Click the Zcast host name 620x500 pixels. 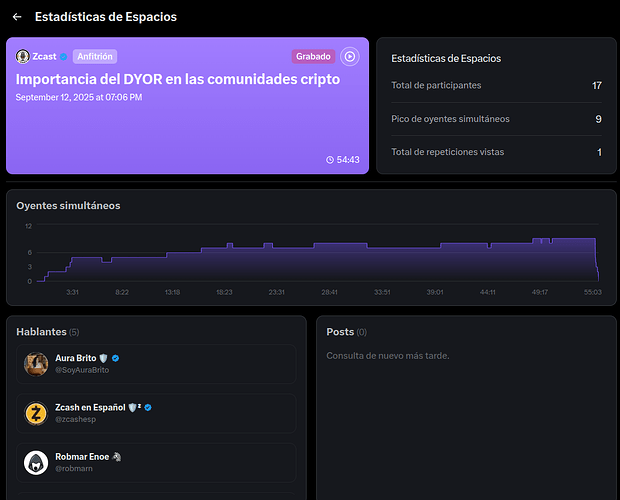(44, 57)
